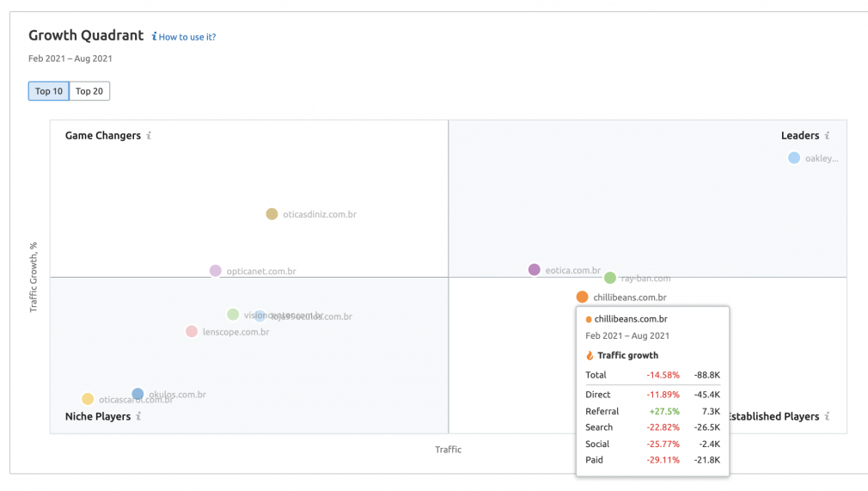
Task: Select the opticanet.com.br lavender data point
Action: tap(216, 271)
